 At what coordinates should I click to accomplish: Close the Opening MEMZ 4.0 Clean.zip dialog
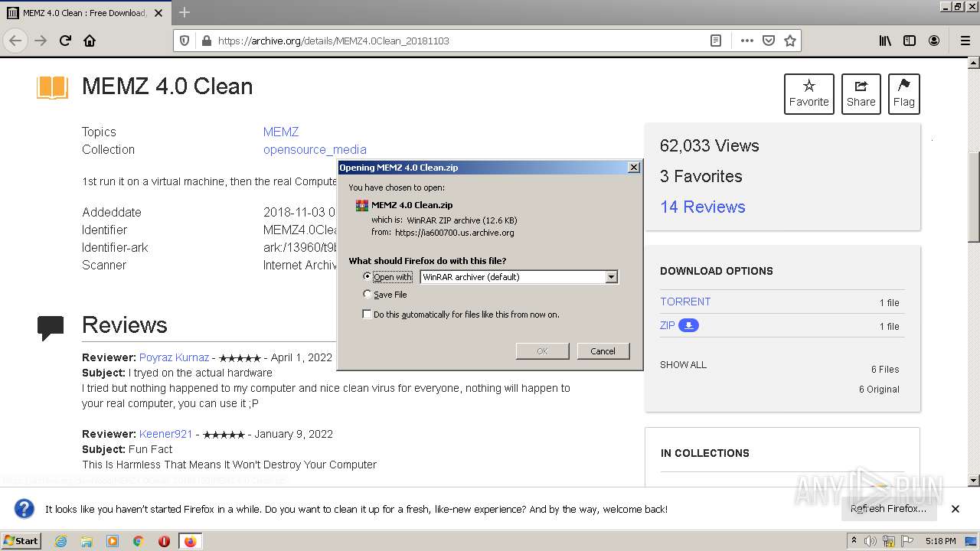[x=633, y=168]
